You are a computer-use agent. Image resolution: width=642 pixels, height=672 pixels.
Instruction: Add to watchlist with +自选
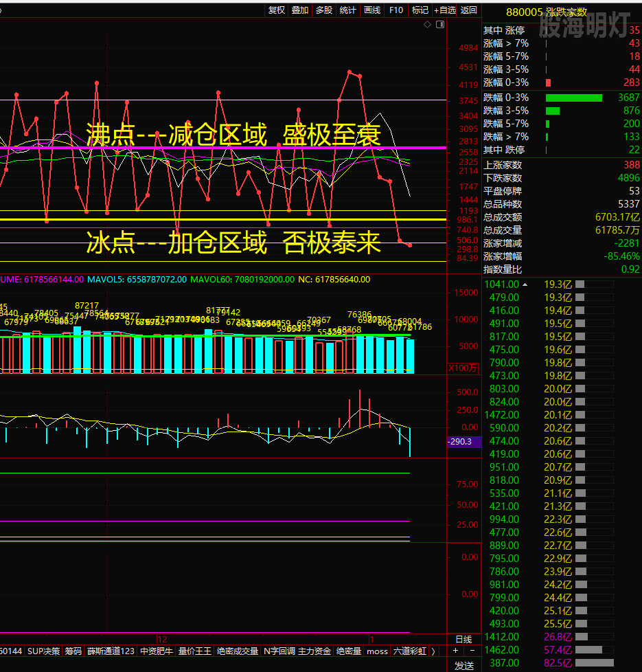tap(444, 10)
